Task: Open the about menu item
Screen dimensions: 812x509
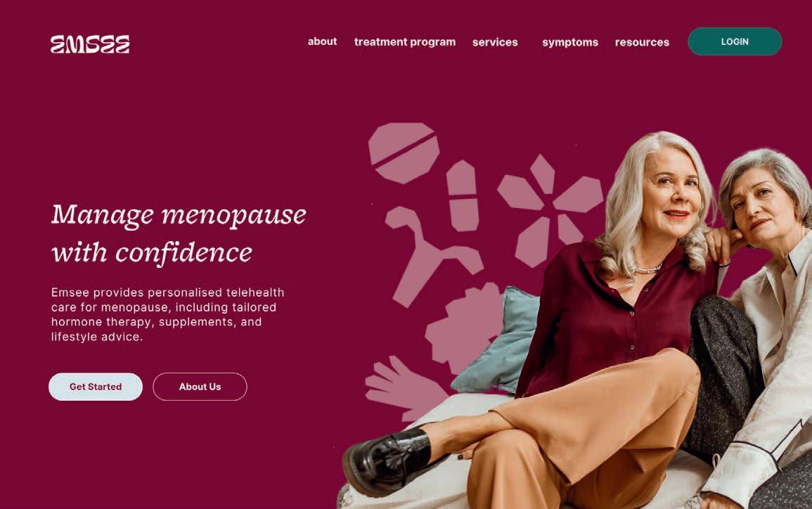Action: [x=322, y=41]
